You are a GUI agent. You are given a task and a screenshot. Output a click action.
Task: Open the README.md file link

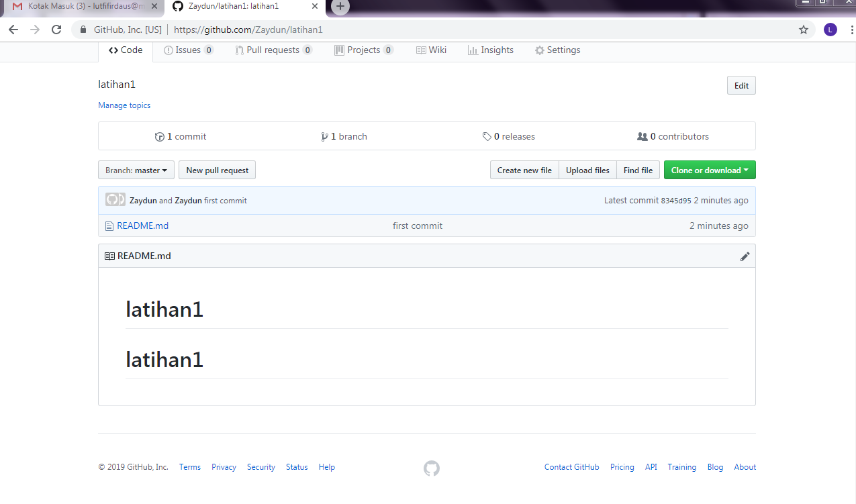point(142,226)
